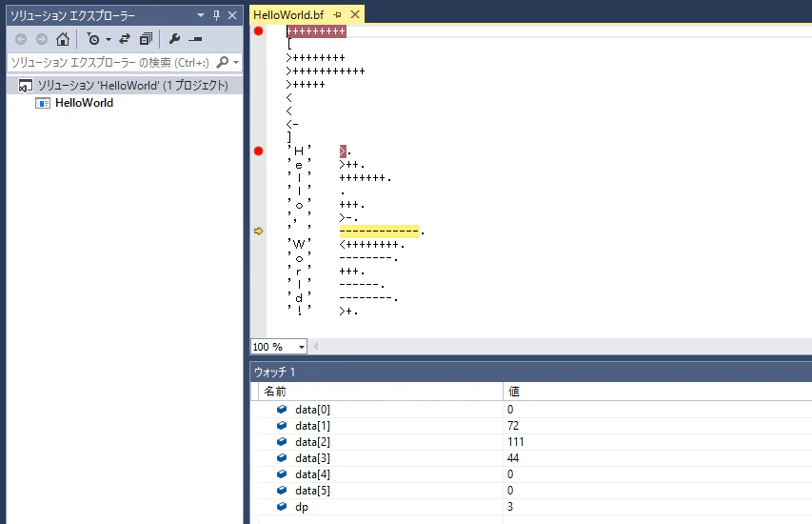Click the solution icon next to 'HelloWorld' solution

click(25, 85)
